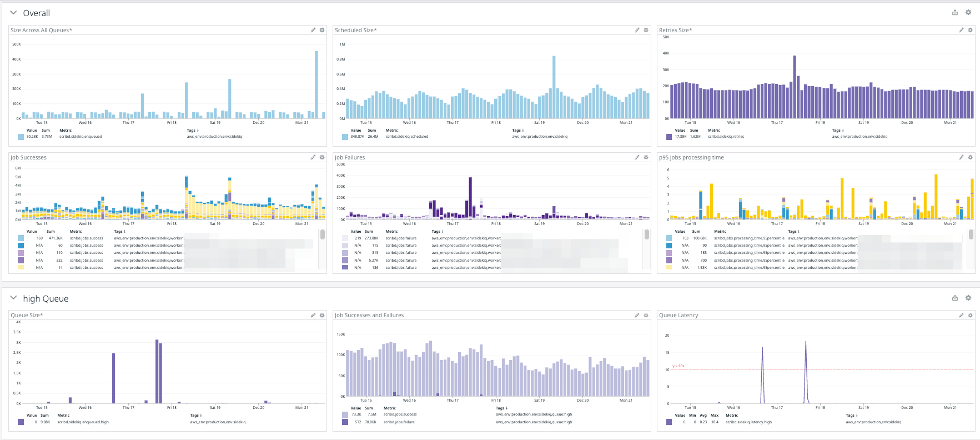The width and height of the screenshot is (980, 440).
Task: Click the Queue Latency widget title
Action: 679,315
